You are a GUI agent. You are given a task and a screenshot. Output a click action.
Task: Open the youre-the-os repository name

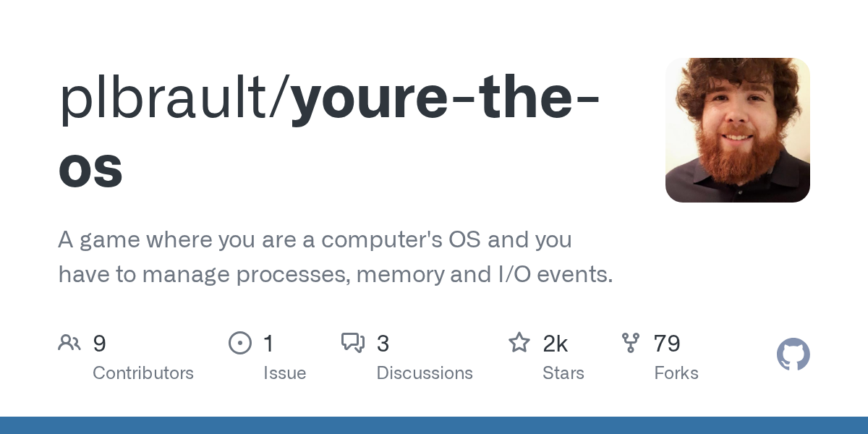[x=329, y=135]
